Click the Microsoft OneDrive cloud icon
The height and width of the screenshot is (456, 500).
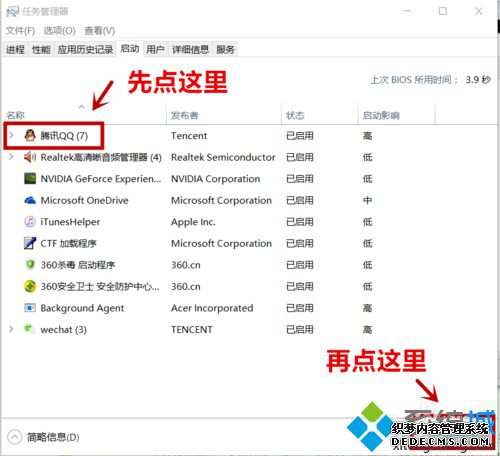click(x=30, y=200)
